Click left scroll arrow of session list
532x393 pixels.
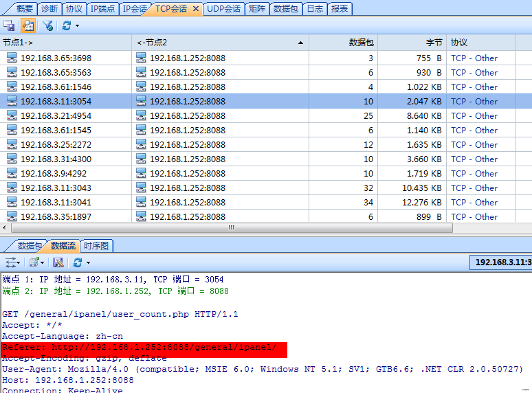4,227
